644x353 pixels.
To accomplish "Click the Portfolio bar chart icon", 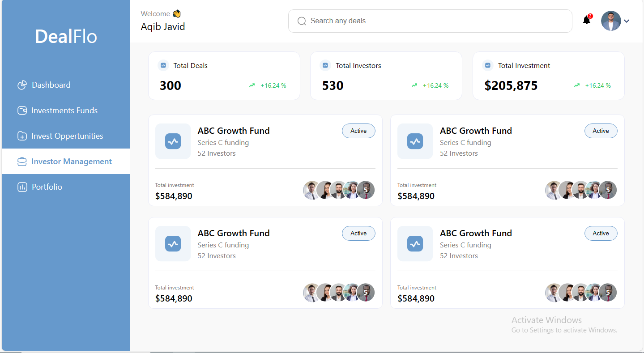I will (22, 187).
